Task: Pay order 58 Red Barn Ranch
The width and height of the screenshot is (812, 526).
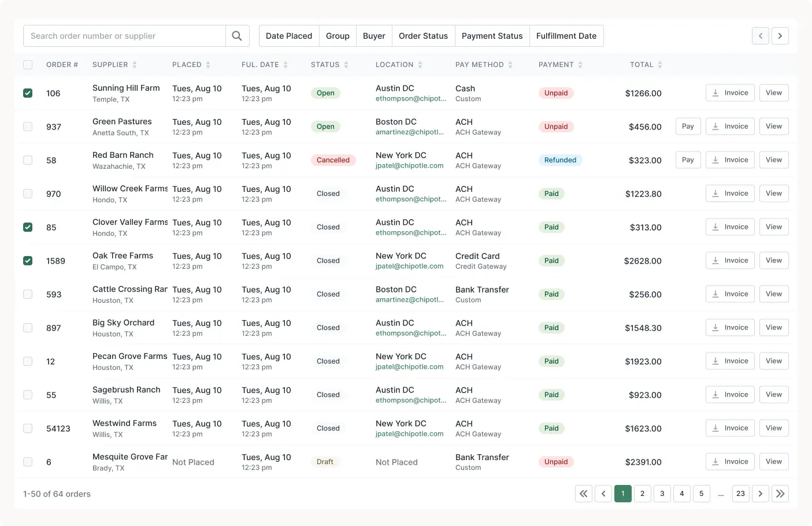Action: 688,160
